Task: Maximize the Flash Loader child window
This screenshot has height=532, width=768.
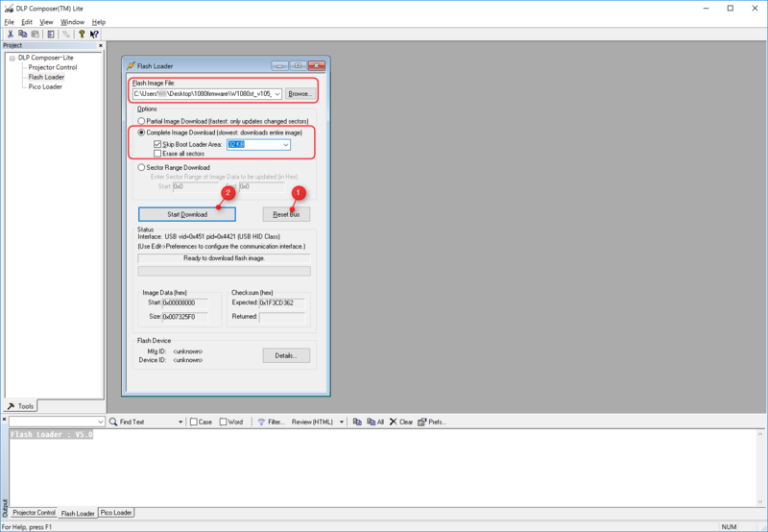Action: (x=298, y=65)
